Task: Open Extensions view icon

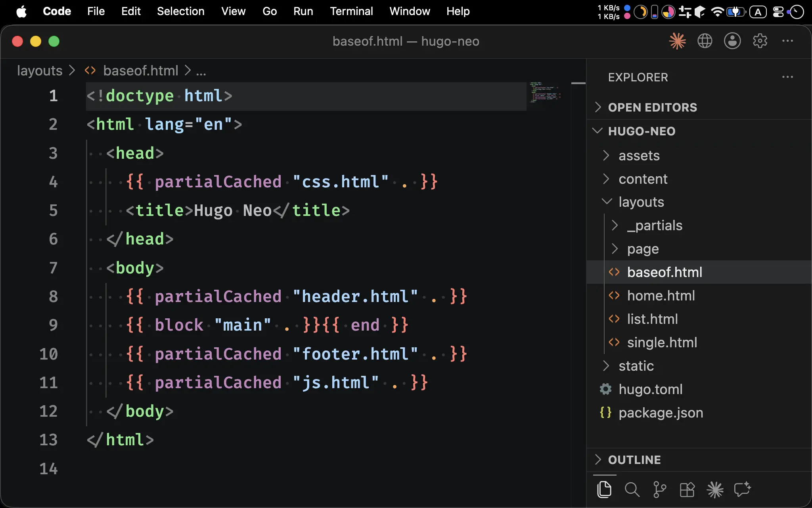Action: 687,489
